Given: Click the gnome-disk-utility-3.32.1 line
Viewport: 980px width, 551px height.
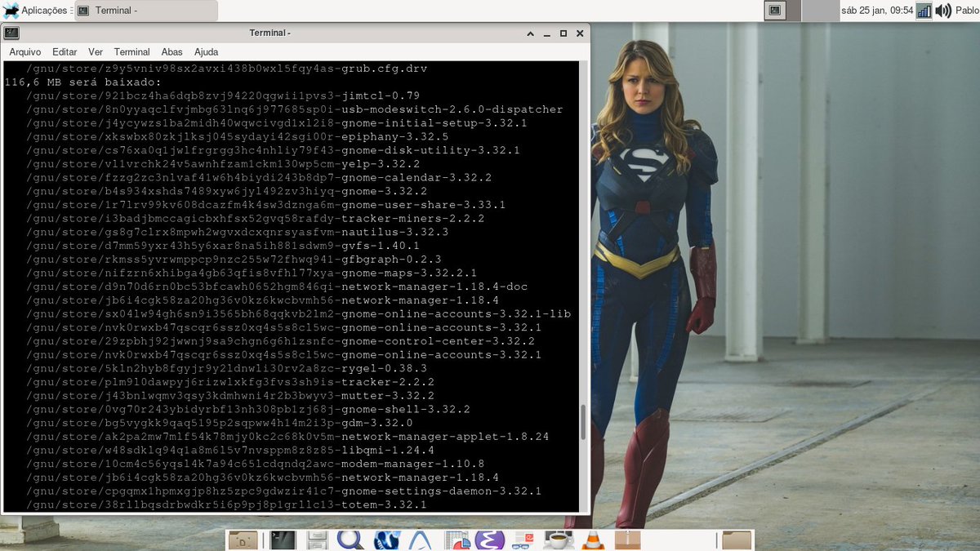Looking at the screenshot, I should point(273,150).
